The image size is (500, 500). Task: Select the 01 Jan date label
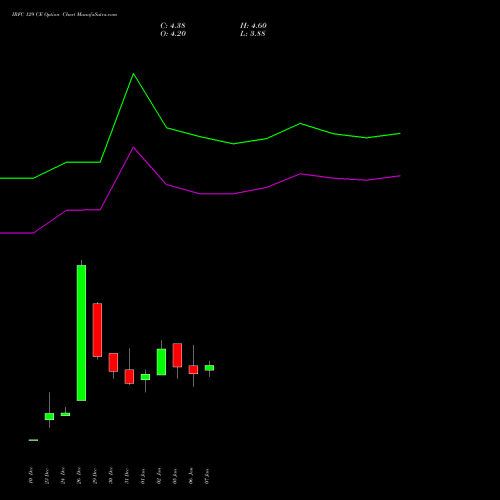[143, 476]
